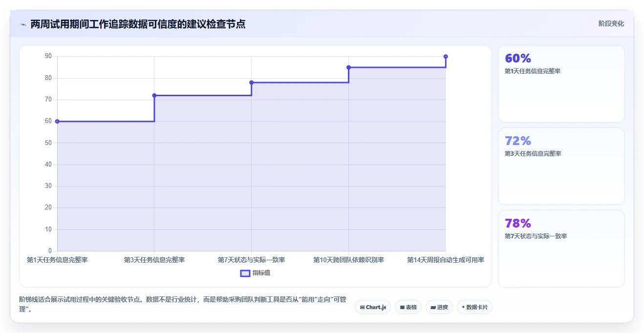Click the chart title 两周试用期间工作追踪数据可信度的建议检查节点

click(x=138, y=24)
